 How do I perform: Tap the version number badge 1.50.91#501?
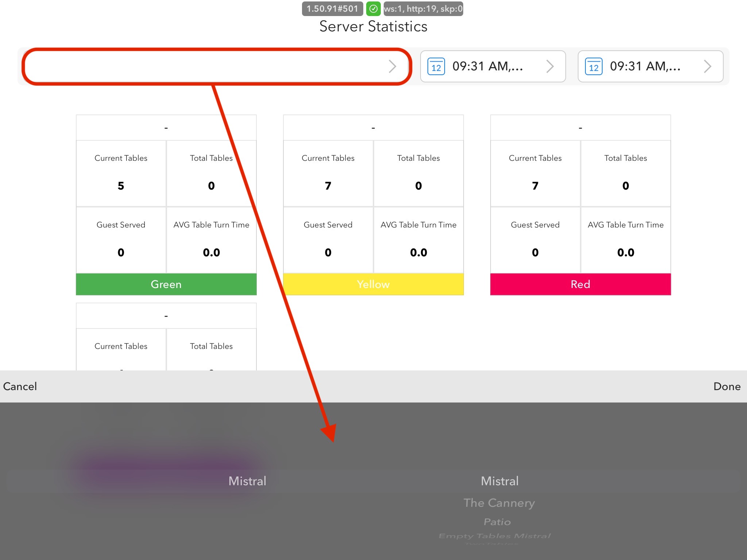[x=332, y=9]
